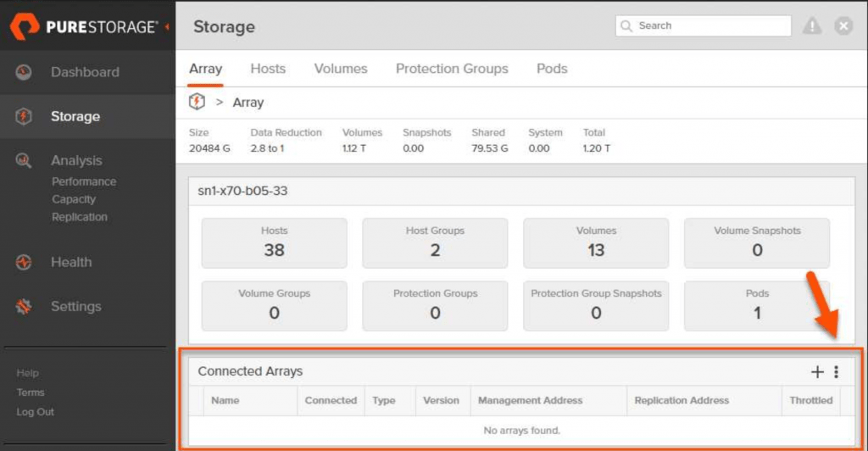The width and height of the screenshot is (868, 451).
Task: Go to the Health section
Action: 71,262
